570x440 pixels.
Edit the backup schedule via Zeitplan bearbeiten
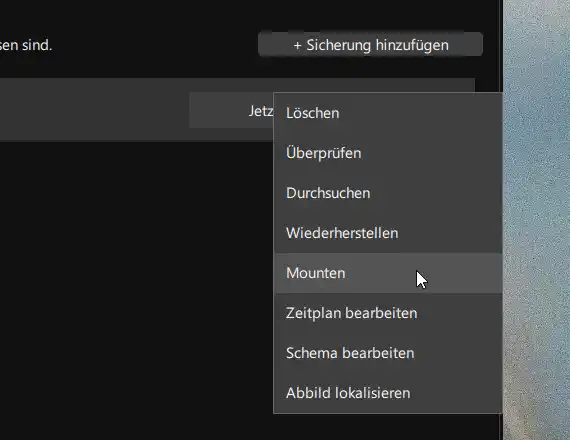(388, 313)
